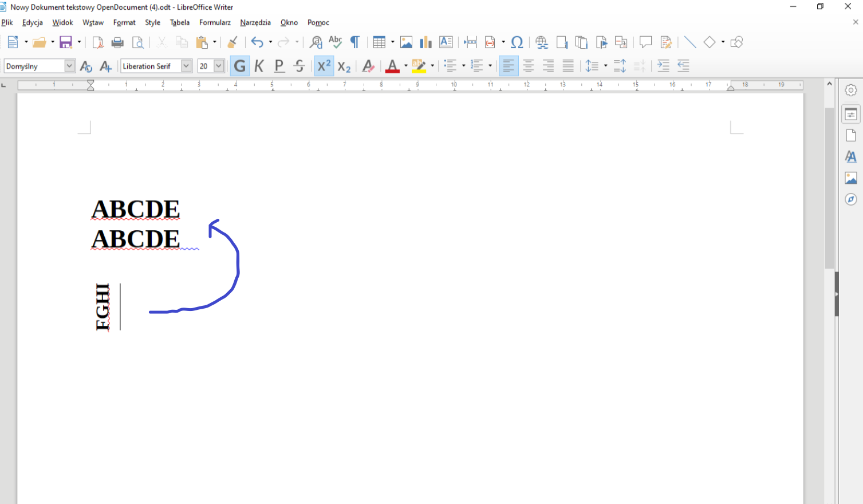The width and height of the screenshot is (863, 504).
Task: Click the Center alignment button
Action: [x=528, y=66]
